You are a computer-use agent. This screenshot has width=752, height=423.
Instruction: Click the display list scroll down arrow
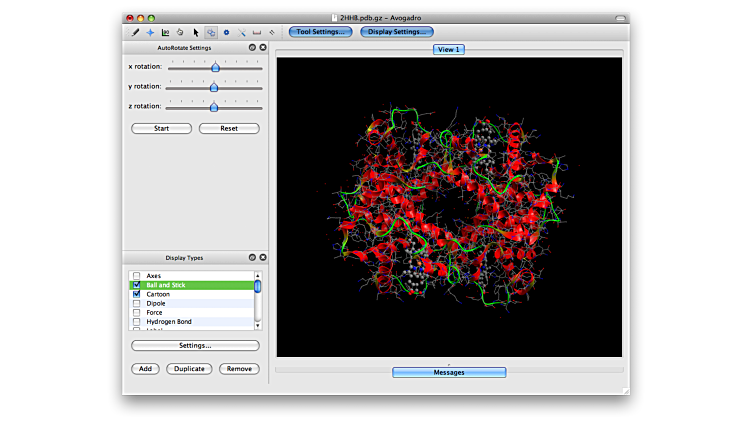point(257,324)
